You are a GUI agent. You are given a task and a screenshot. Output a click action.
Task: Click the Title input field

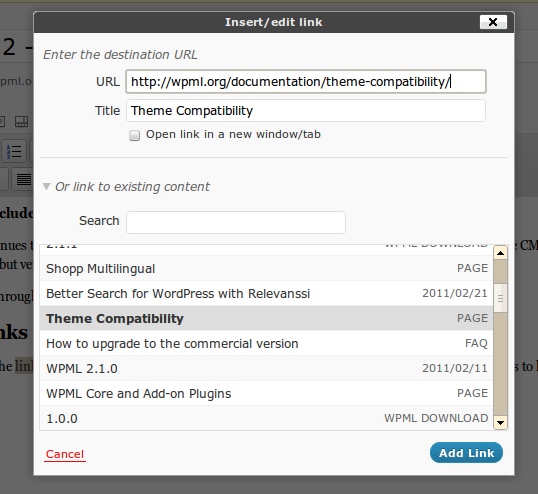coord(306,110)
